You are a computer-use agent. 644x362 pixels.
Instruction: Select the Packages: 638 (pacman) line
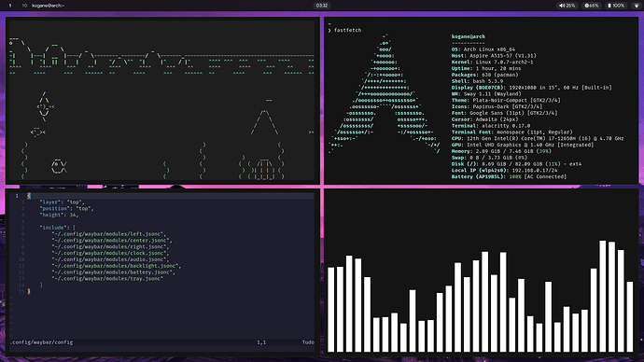coord(484,75)
